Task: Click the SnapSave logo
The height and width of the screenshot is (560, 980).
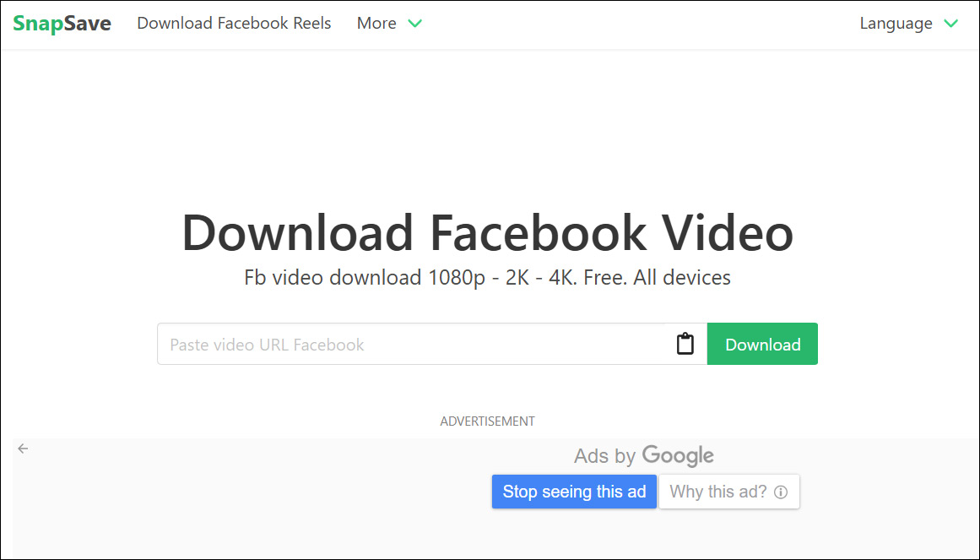Action: click(62, 23)
